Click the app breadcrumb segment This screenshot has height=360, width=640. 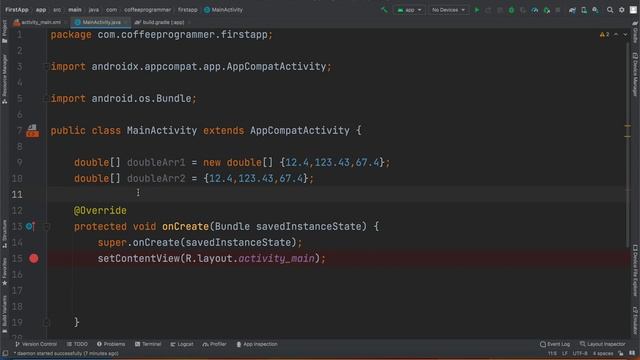(x=41, y=10)
